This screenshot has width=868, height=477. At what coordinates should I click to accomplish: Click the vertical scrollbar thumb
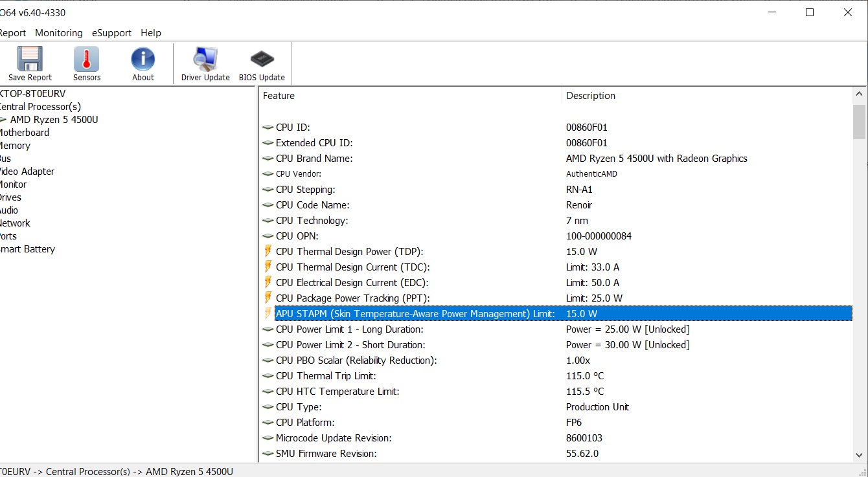pyautogui.click(x=860, y=122)
